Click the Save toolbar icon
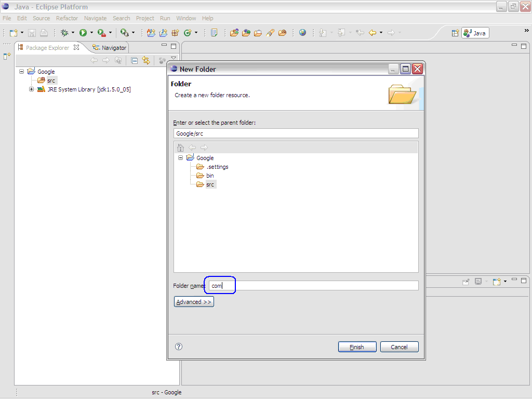532x399 pixels. pos(32,33)
